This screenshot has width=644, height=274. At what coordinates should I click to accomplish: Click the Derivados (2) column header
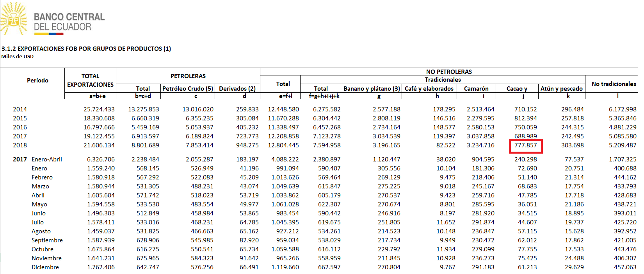237,89
